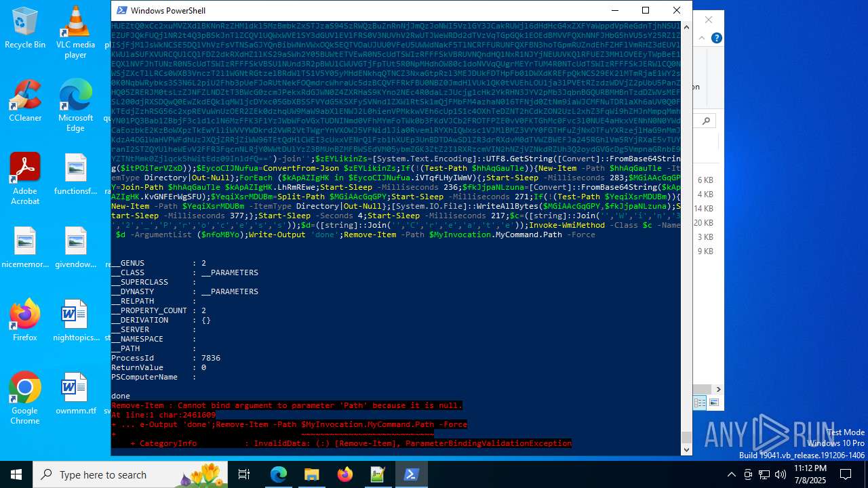Open File Explorer from the taskbar

click(311, 474)
